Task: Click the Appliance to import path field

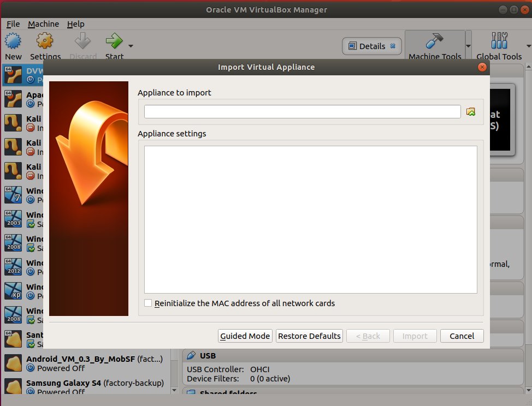Action: click(302, 112)
